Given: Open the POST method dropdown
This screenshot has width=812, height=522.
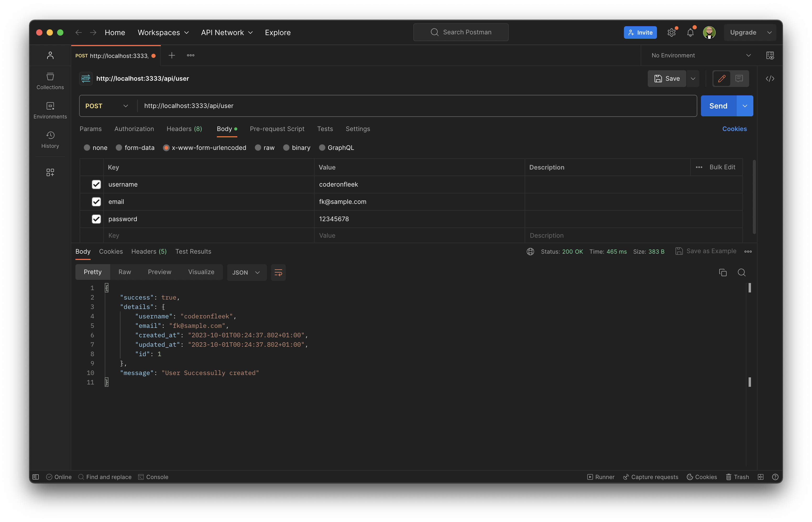Looking at the screenshot, I should click(107, 106).
